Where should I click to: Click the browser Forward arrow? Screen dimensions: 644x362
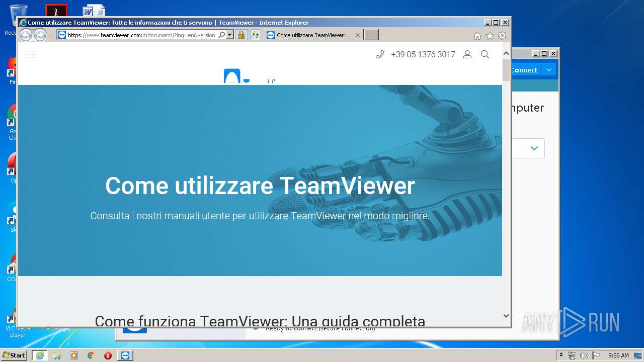point(40,35)
